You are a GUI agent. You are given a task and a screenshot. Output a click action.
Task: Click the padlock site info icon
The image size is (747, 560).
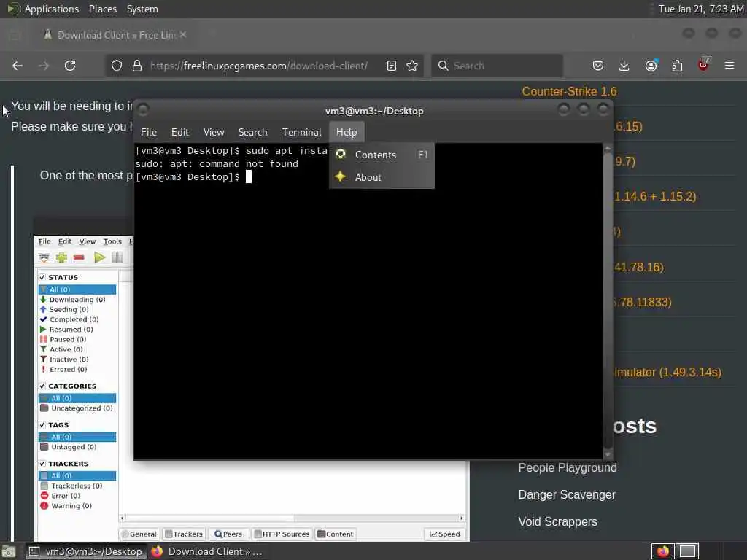(x=137, y=66)
